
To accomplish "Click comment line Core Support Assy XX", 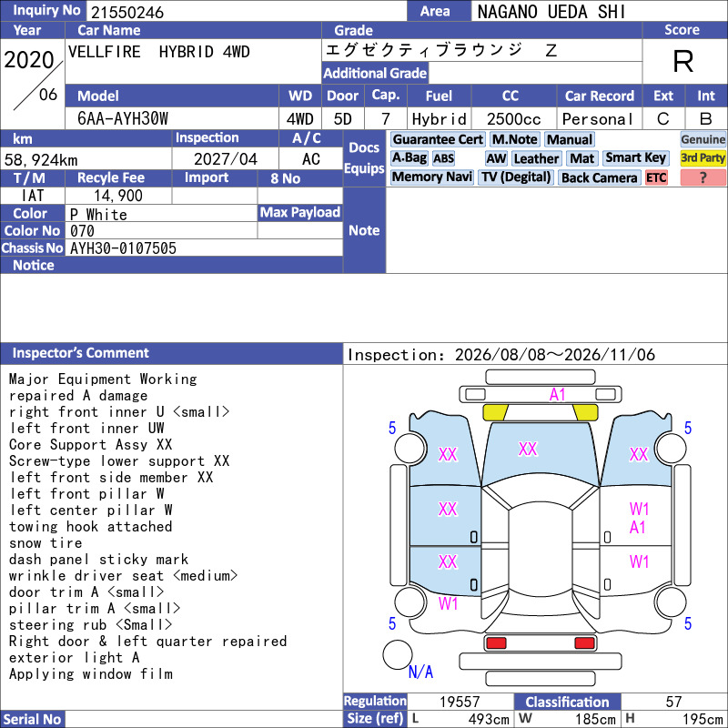I will tap(90, 444).
